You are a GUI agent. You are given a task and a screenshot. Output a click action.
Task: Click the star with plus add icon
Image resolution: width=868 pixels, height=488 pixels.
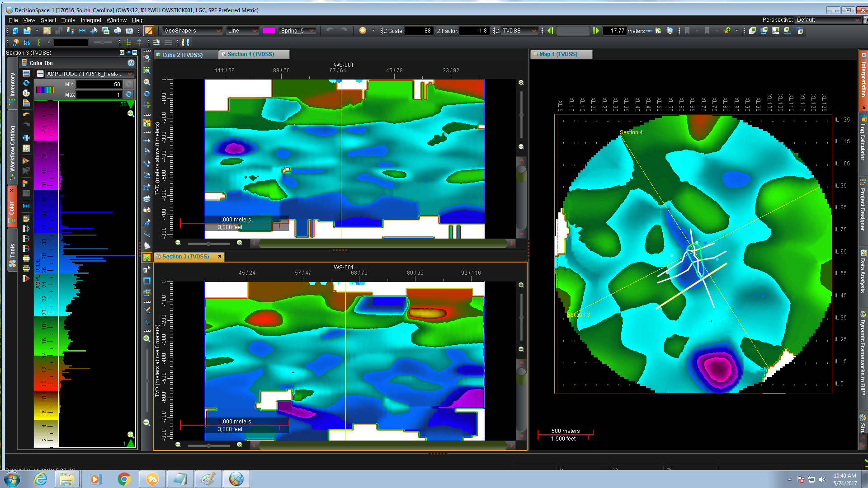727,31
